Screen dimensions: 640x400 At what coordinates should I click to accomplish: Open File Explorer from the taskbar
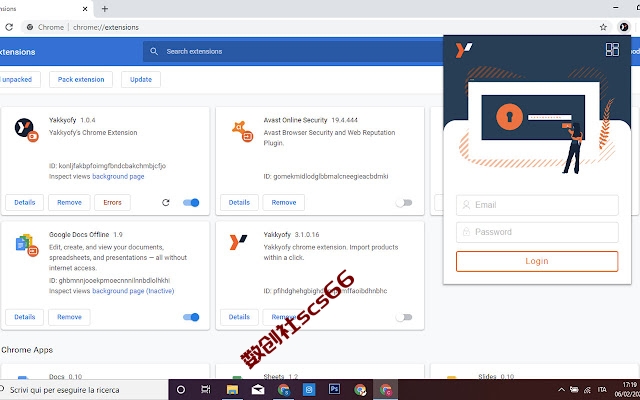pos(232,390)
